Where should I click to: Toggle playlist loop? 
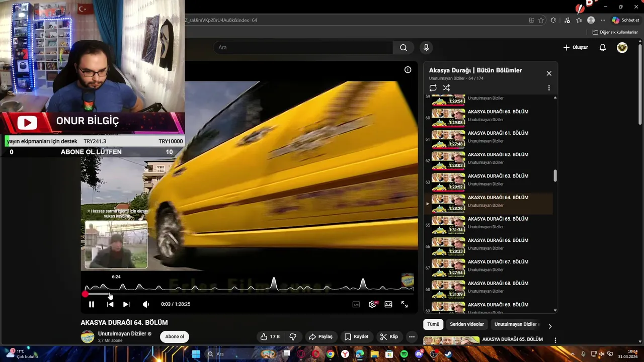click(433, 87)
